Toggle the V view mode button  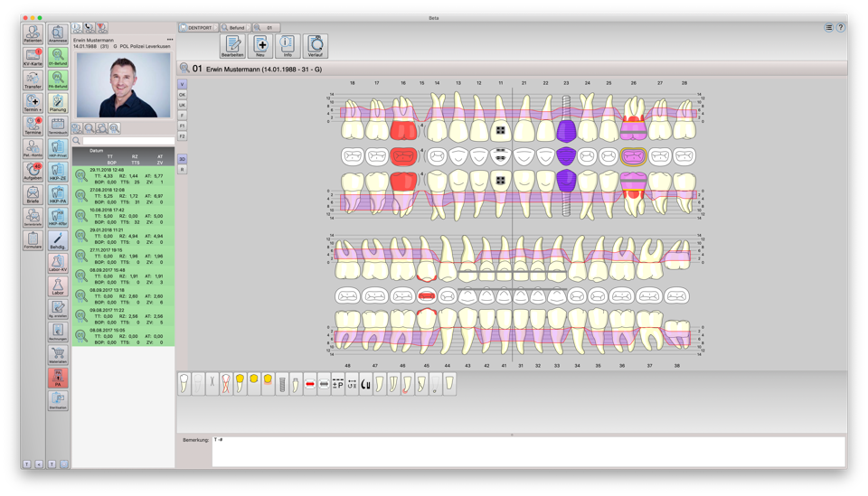(182, 84)
